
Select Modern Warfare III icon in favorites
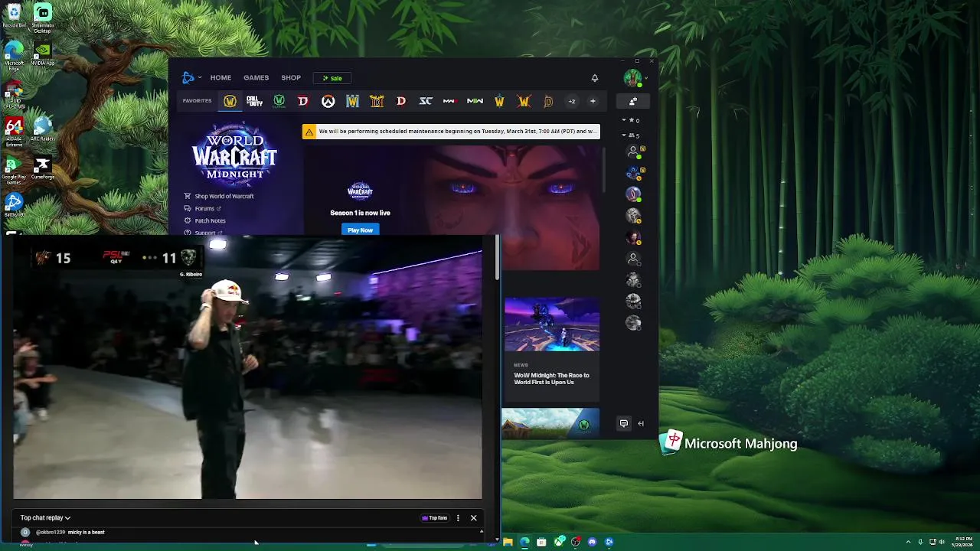[450, 101]
